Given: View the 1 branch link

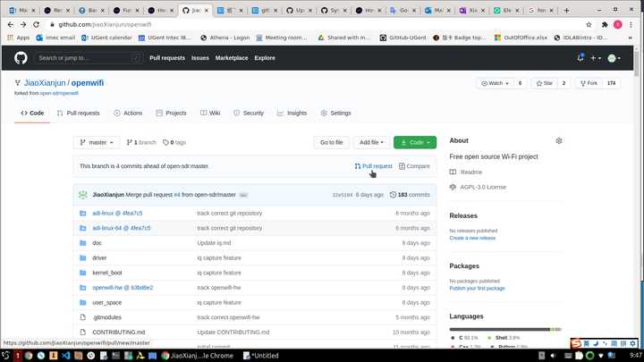Looking at the screenshot, I should pos(141,142).
